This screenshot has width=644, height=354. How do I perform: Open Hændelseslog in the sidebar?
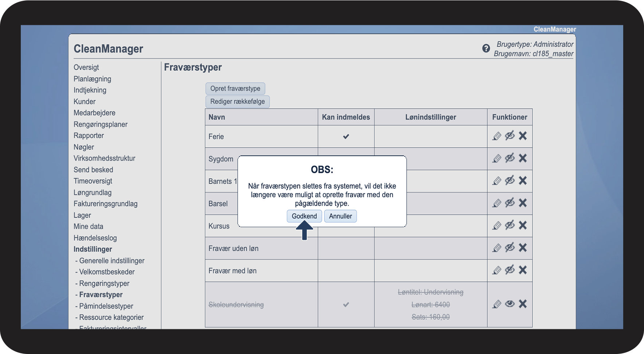(95, 238)
